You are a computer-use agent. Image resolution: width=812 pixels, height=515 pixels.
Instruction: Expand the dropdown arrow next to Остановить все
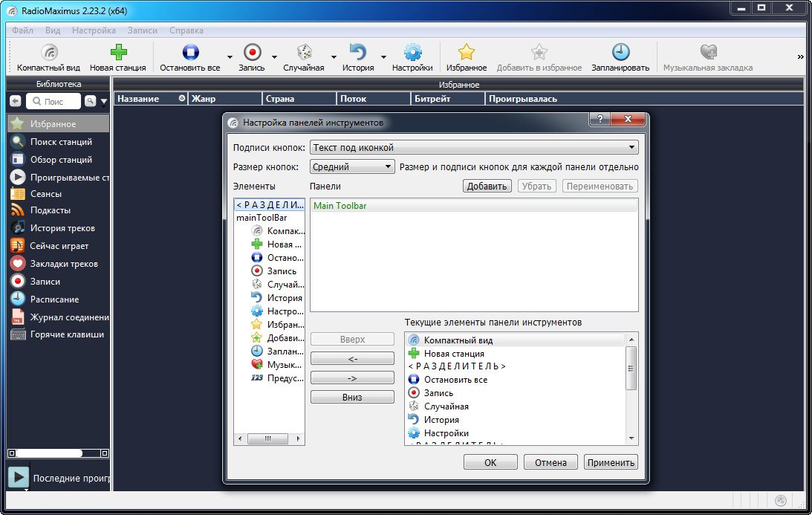coord(230,57)
